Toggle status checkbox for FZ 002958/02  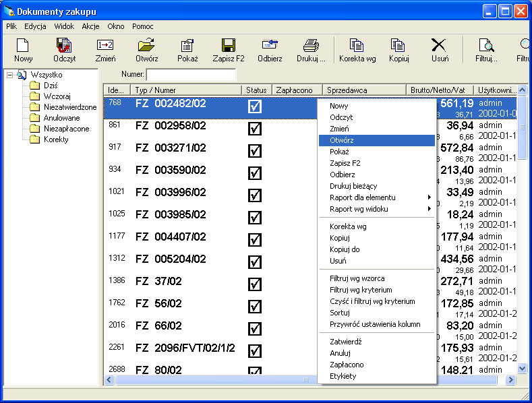tap(254, 129)
